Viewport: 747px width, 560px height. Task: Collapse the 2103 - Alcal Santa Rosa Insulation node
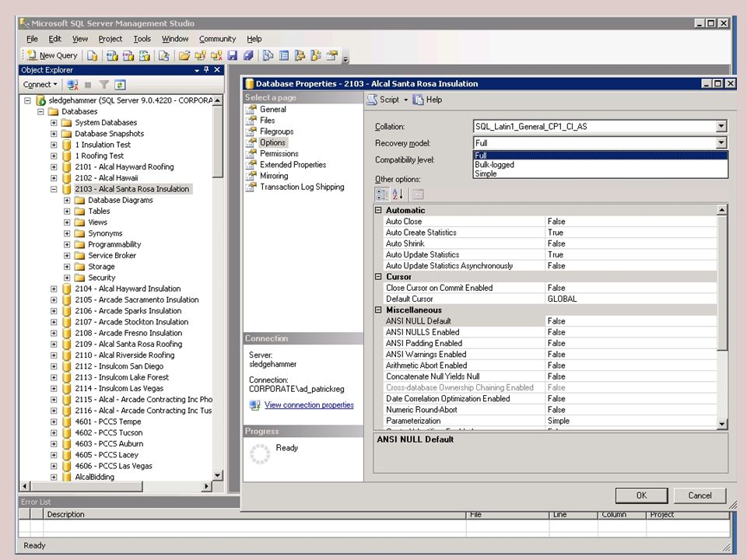(54, 189)
